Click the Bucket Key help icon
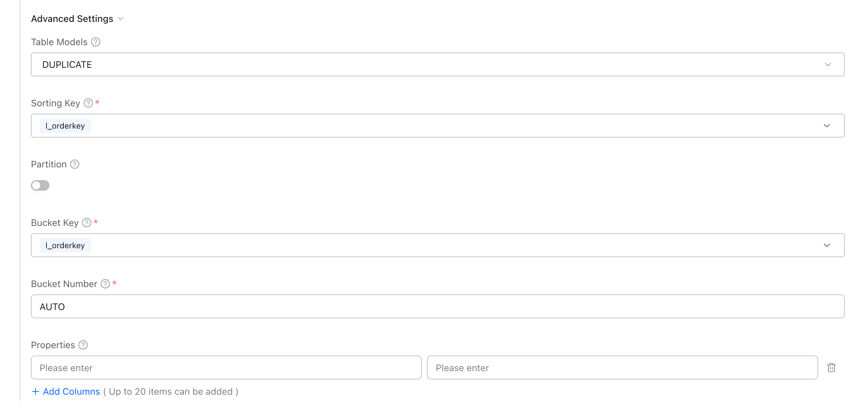Image resolution: width=868 pixels, height=414 pixels. click(87, 222)
